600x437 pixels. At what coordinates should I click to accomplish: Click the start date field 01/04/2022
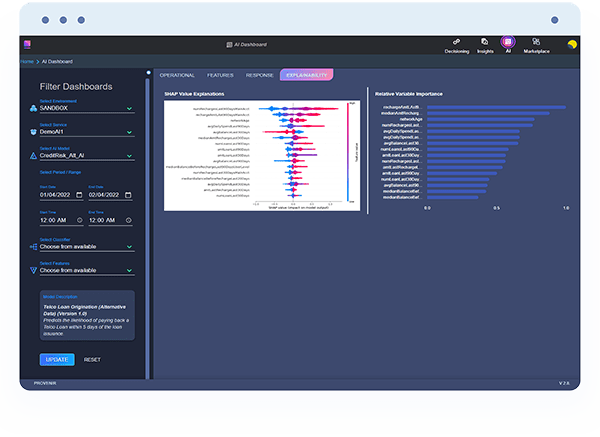[x=61, y=195]
